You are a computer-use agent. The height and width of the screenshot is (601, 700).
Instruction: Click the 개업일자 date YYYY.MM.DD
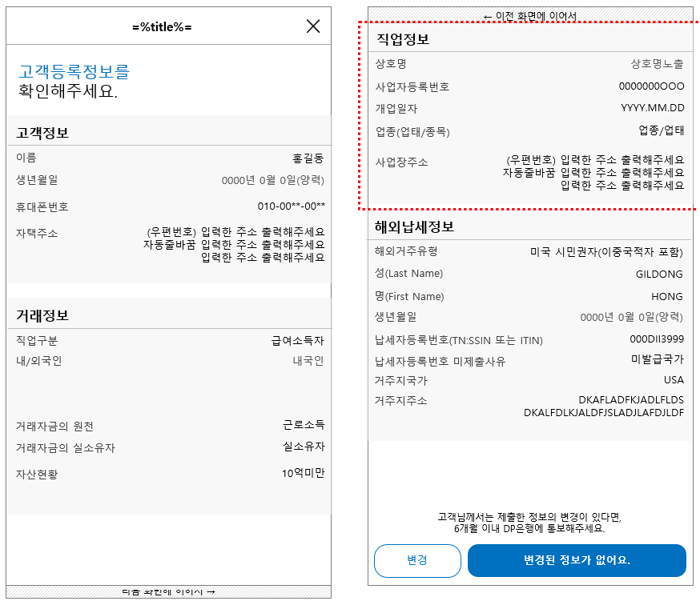(x=653, y=106)
